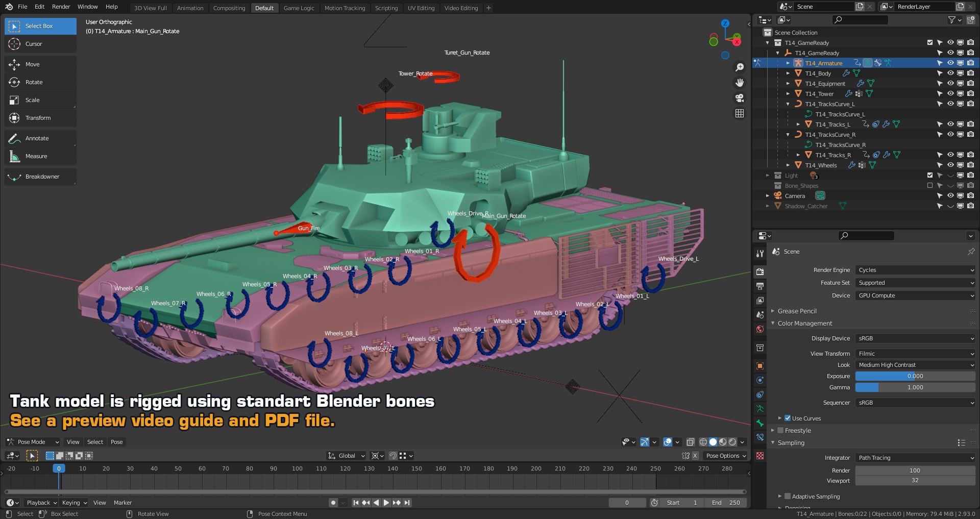Enable Adaptive Sampling checkbox
This screenshot has width=980, height=519.
pyautogui.click(x=788, y=497)
